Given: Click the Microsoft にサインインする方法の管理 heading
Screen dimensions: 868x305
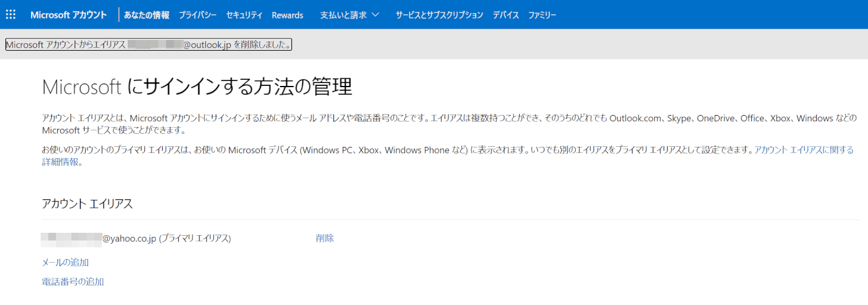Looking at the screenshot, I should [197, 87].
